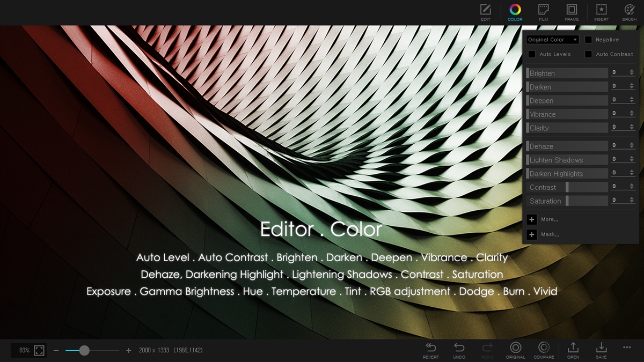644x362 pixels.
Task: Open the Original Color dropdown
Action: [x=552, y=39]
